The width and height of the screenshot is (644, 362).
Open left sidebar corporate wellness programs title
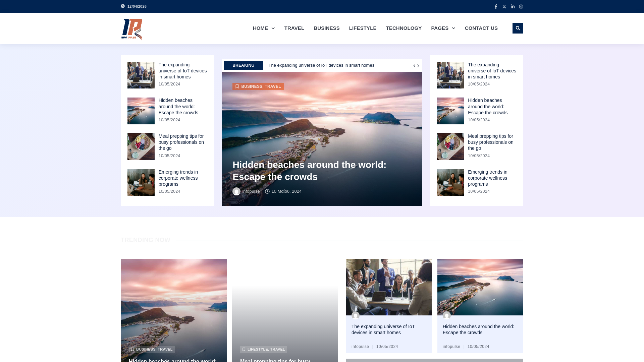point(178,178)
